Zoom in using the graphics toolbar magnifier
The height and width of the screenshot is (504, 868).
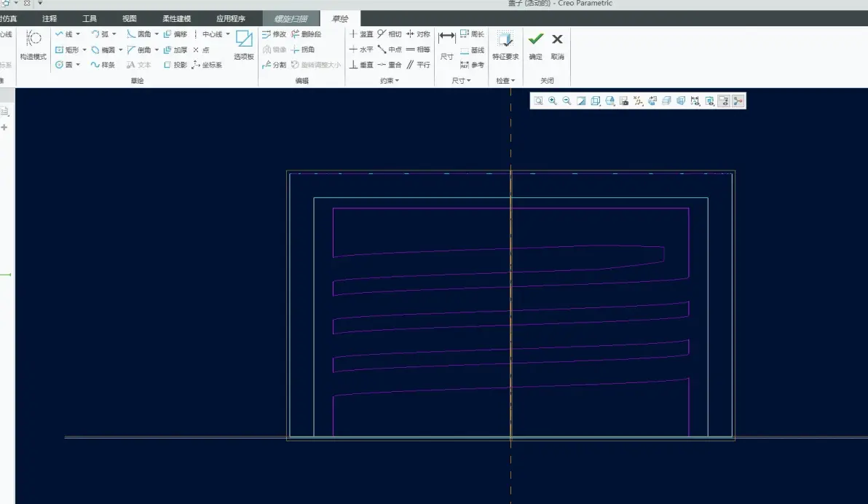pyautogui.click(x=553, y=101)
